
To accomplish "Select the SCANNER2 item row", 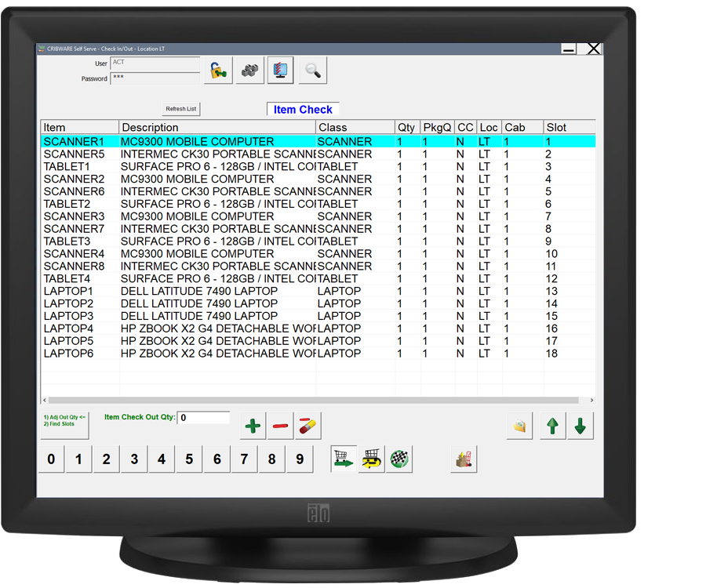I will (318, 179).
